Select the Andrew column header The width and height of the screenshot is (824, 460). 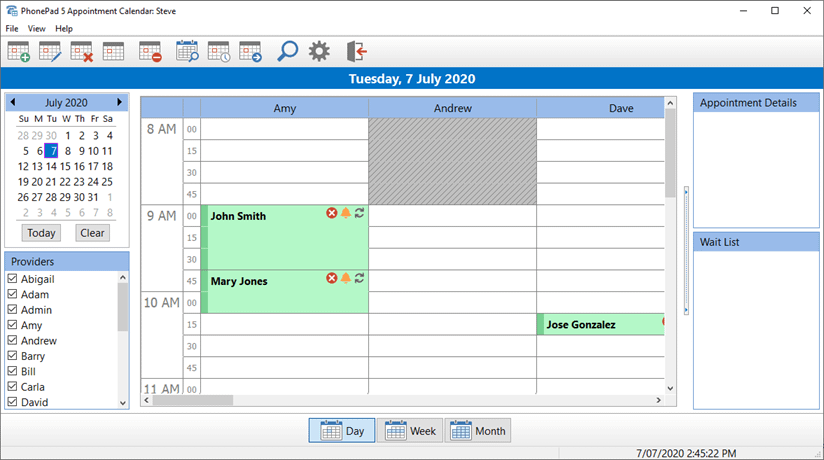452,108
